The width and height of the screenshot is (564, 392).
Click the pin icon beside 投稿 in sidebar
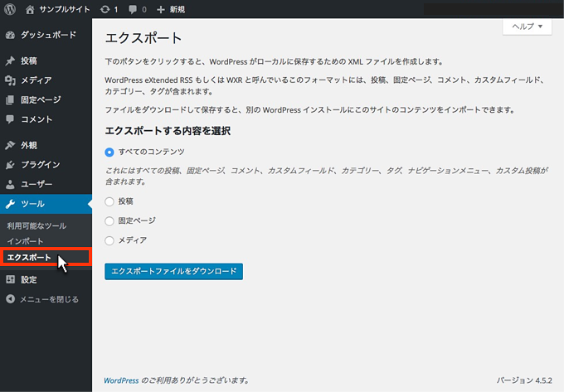coord(10,60)
